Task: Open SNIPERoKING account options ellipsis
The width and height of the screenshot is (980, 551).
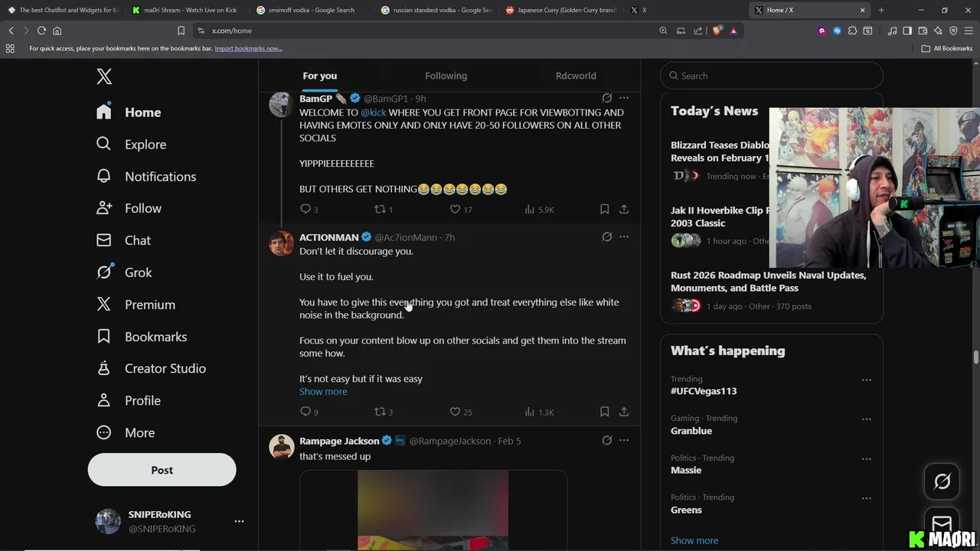Action: coord(239,521)
